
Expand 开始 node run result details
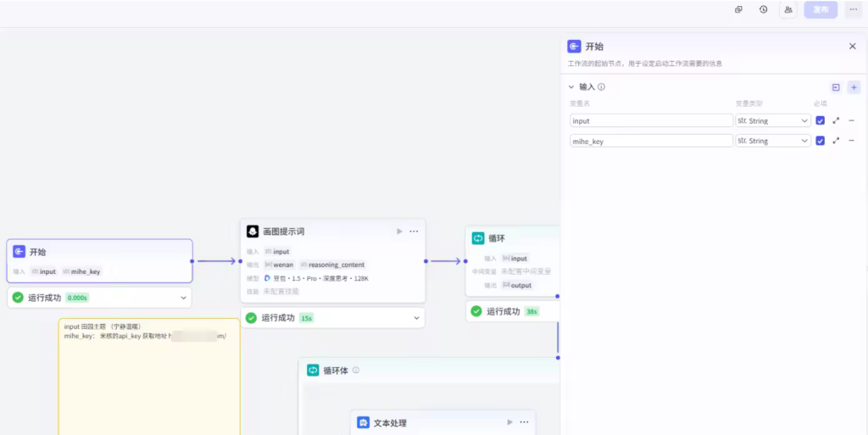coord(184,298)
